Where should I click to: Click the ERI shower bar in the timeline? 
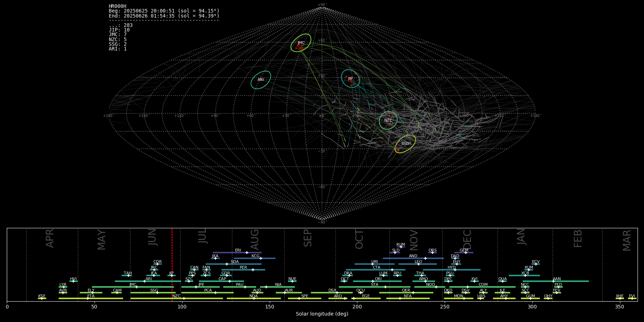[237, 253]
